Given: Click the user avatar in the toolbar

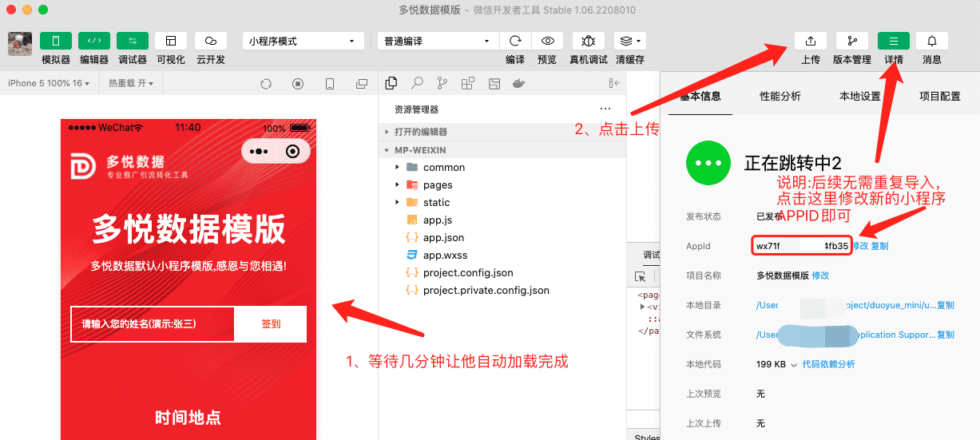Looking at the screenshot, I should pyautogui.click(x=20, y=44).
